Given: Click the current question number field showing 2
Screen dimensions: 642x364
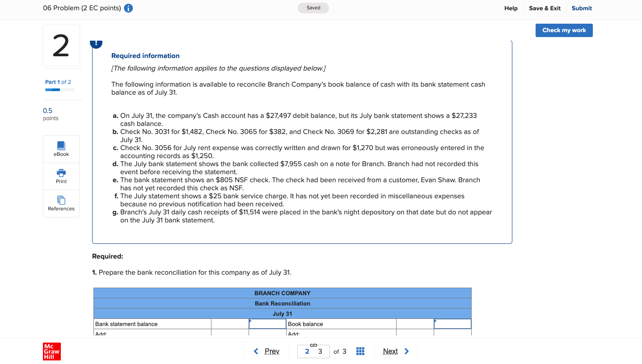Looking at the screenshot, I should click(x=307, y=351).
